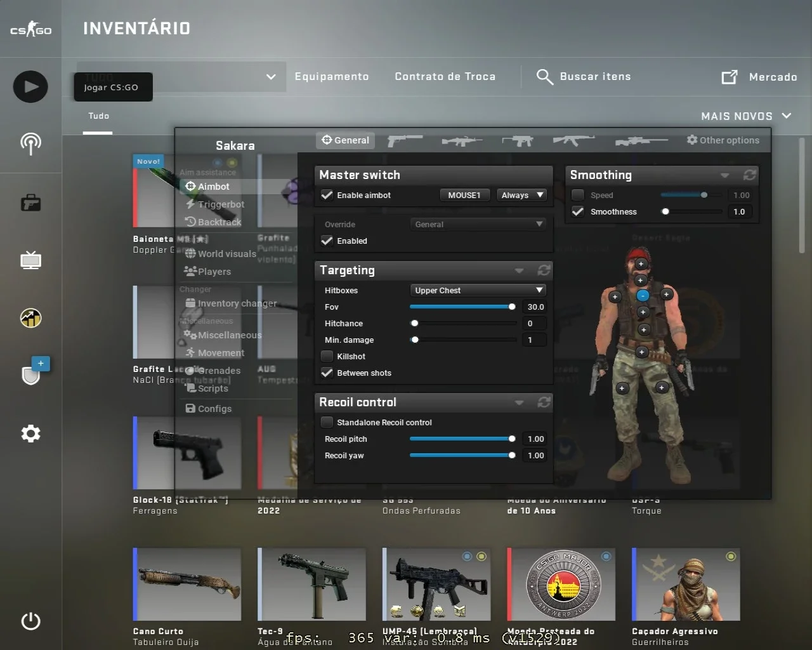Image resolution: width=812 pixels, height=650 pixels.
Task: Adjust the Fov slider
Action: coord(464,307)
